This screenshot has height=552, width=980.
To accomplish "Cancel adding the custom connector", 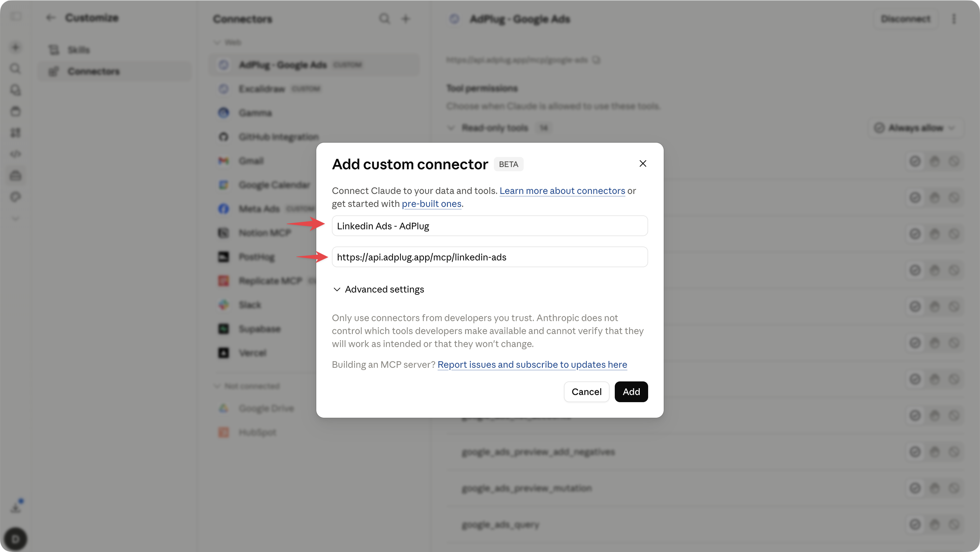I will tap(586, 392).
